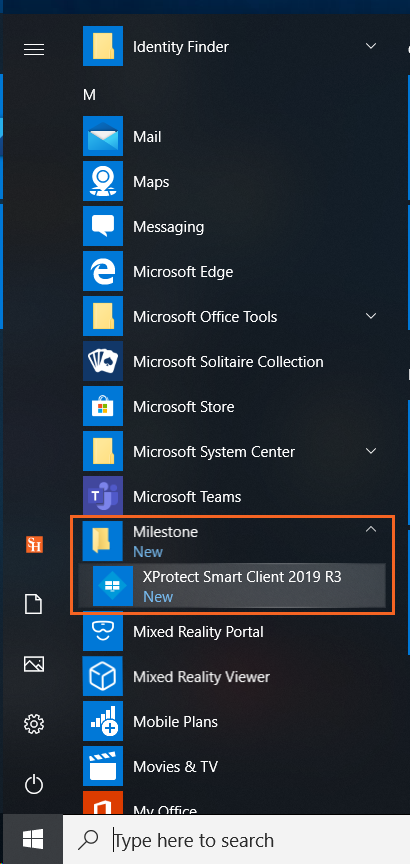Collapse the Milestone folder chevron

tap(371, 529)
